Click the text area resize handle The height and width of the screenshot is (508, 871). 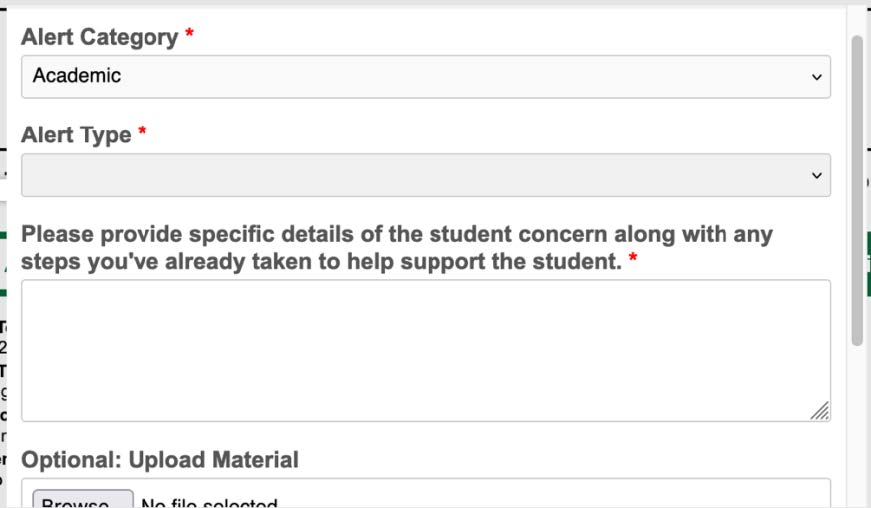(x=820, y=411)
